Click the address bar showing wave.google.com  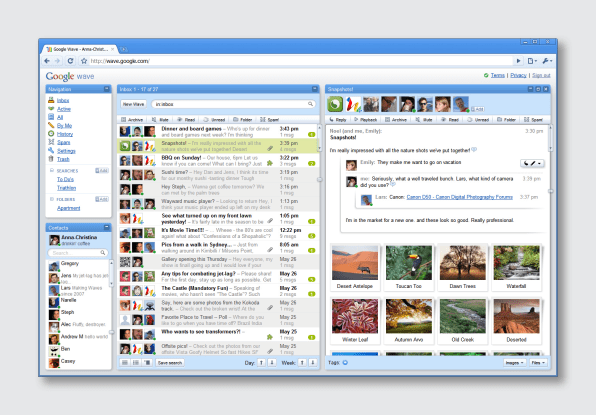click(x=300, y=61)
